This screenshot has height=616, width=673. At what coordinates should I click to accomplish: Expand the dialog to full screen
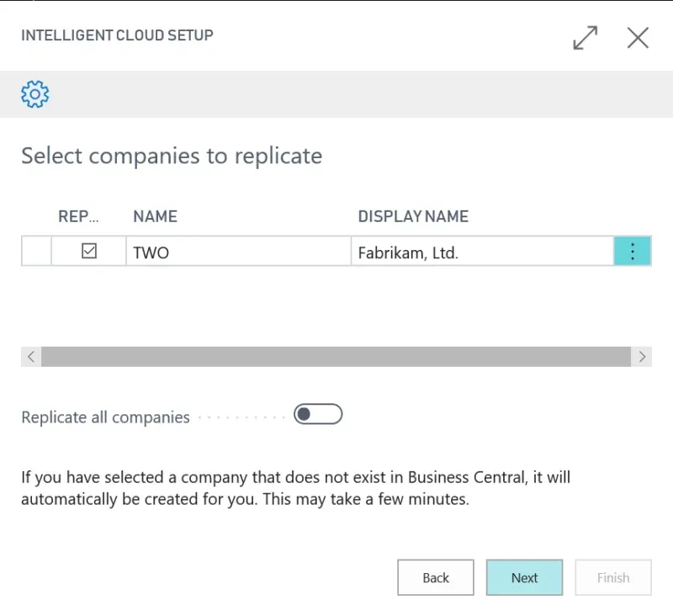pyautogui.click(x=585, y=38)
